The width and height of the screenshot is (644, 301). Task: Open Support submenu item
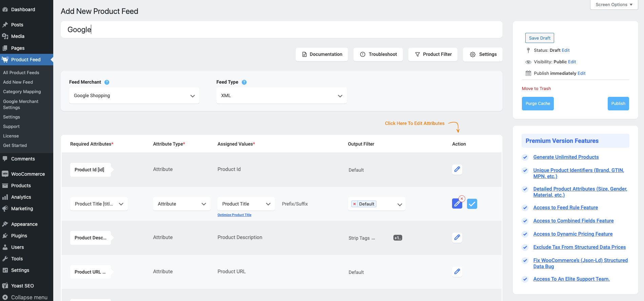click(x=11, y=126)
